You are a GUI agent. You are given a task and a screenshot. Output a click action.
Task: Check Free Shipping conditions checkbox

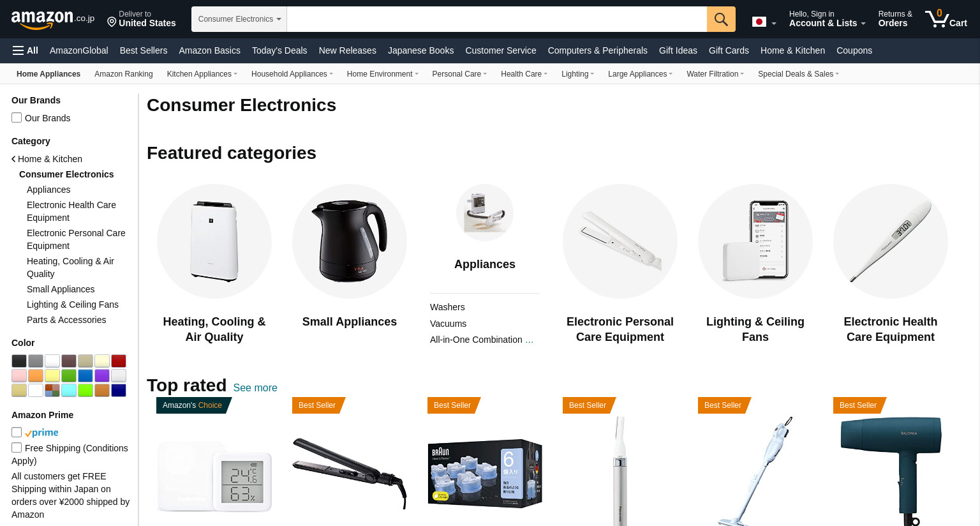17,447
